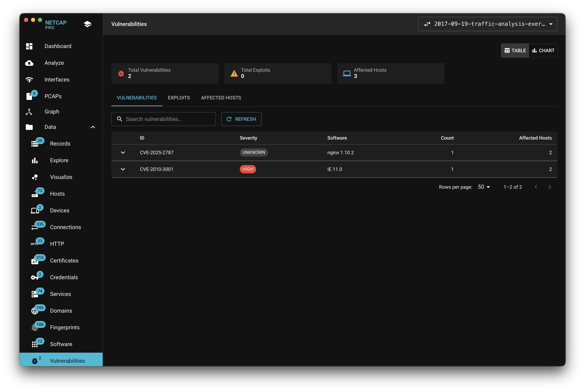Click the Connections arrows icon
Image resolution: width=585 pixels, height=392 pixels.
click(35, 227)
